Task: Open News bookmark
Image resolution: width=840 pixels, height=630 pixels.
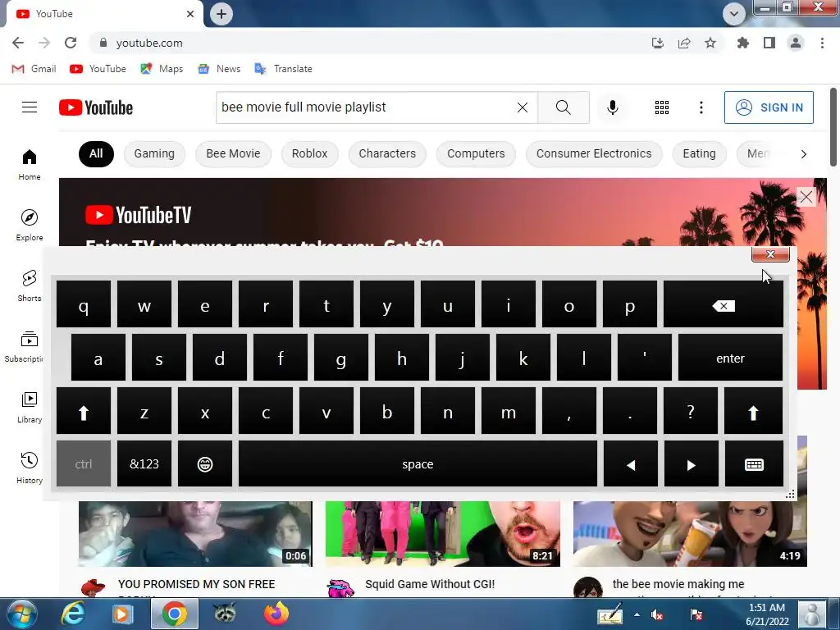Action: [218, 69]
